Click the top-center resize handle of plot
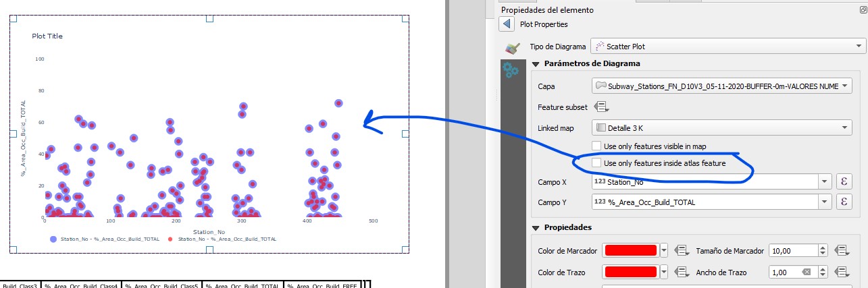Image resolution: width=868 pixels, height=288 pixels. point(209,18)
